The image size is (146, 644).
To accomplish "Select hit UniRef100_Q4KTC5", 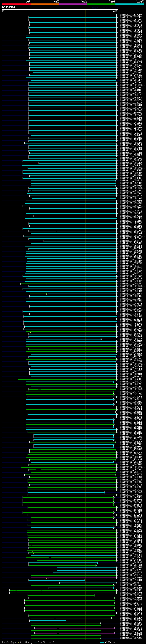I will point(131,354).
